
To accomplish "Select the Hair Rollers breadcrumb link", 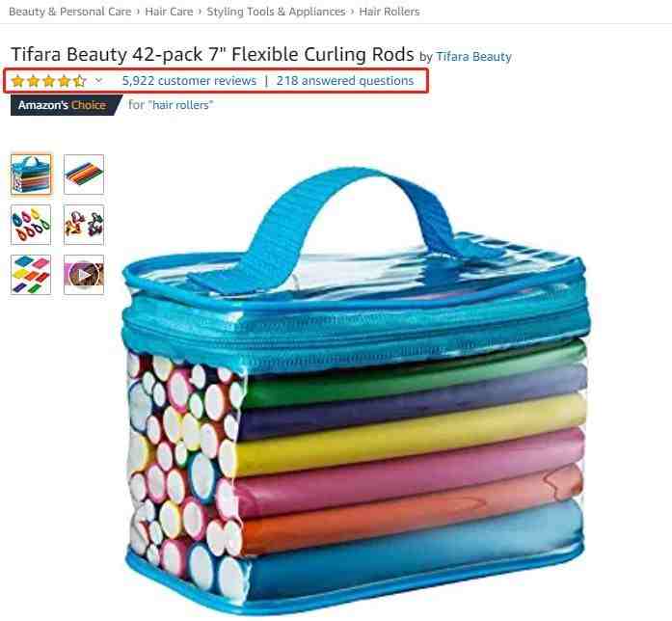I will coord(390,12).
